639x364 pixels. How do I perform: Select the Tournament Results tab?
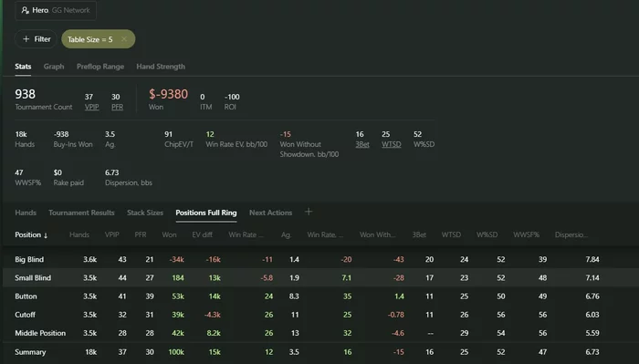tap(81, 213)
